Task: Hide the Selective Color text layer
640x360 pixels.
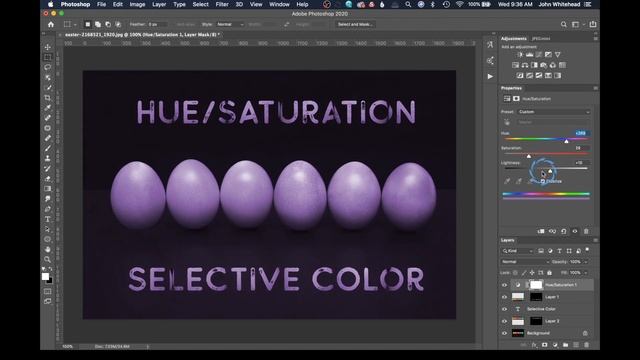Action: tap(504, 309)
